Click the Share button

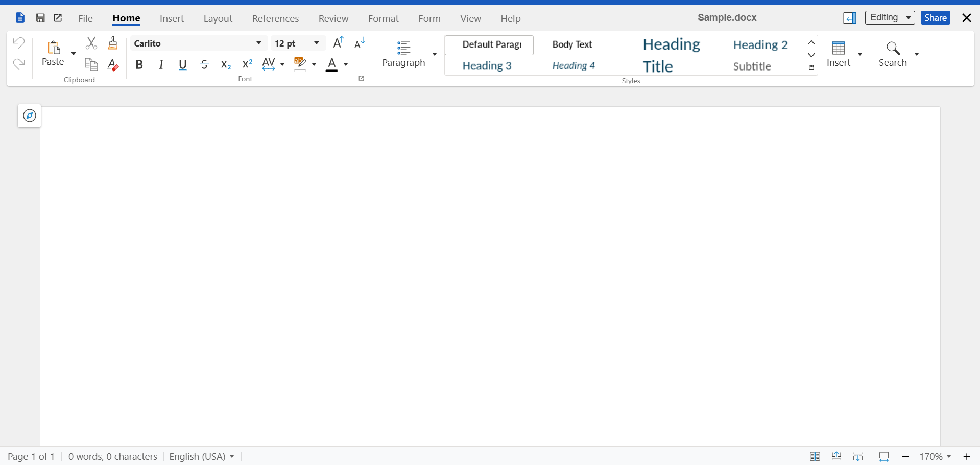[935, 17]
